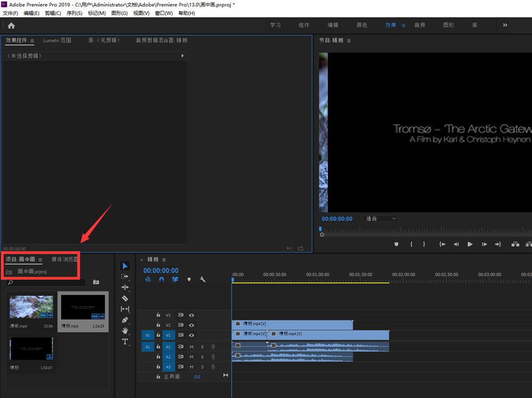Select the Pen tool in the timeline toolbar

(125, 320)
